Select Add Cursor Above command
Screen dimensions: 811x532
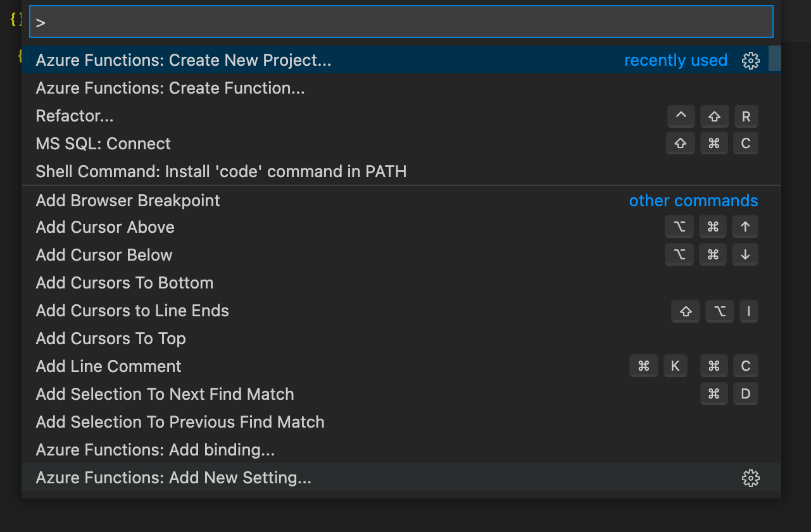coord(105,228)
